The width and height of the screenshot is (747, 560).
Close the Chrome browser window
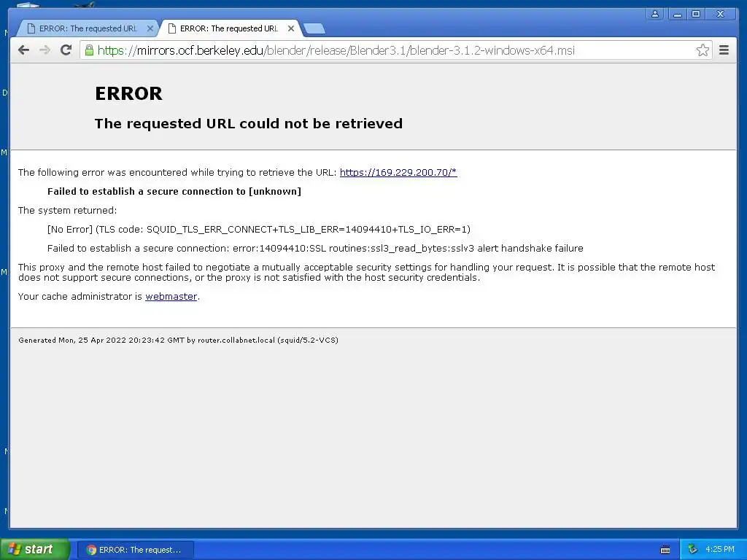click(720, 14)
